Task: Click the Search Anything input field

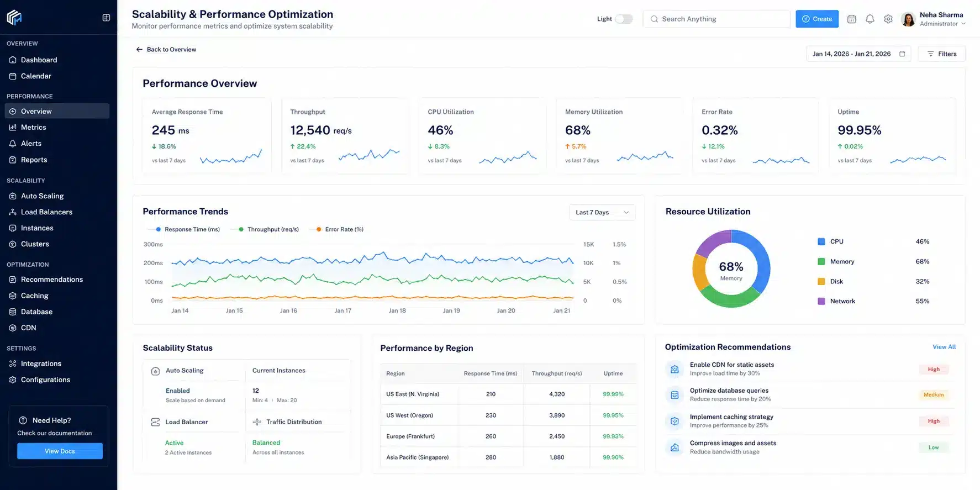Action: tap(716, 19)
